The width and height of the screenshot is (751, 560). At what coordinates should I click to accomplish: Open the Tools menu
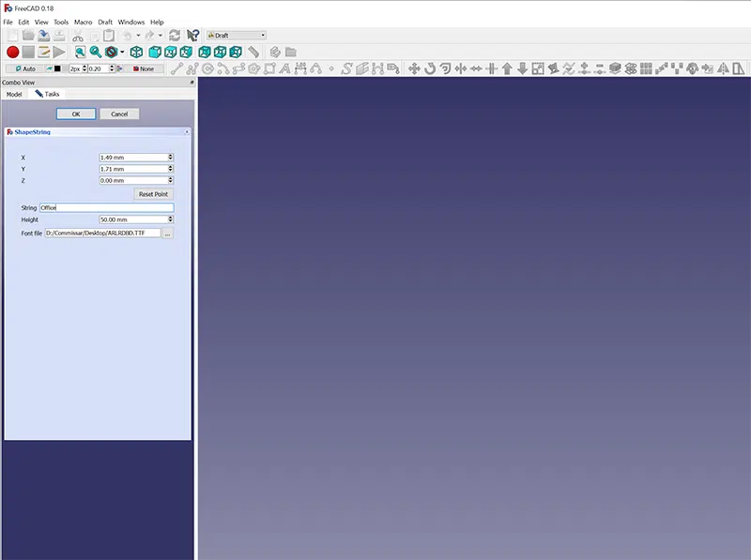point(61,22)
